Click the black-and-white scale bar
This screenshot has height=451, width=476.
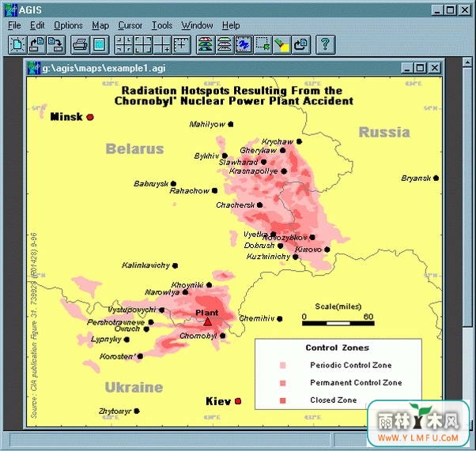(338, 324)
